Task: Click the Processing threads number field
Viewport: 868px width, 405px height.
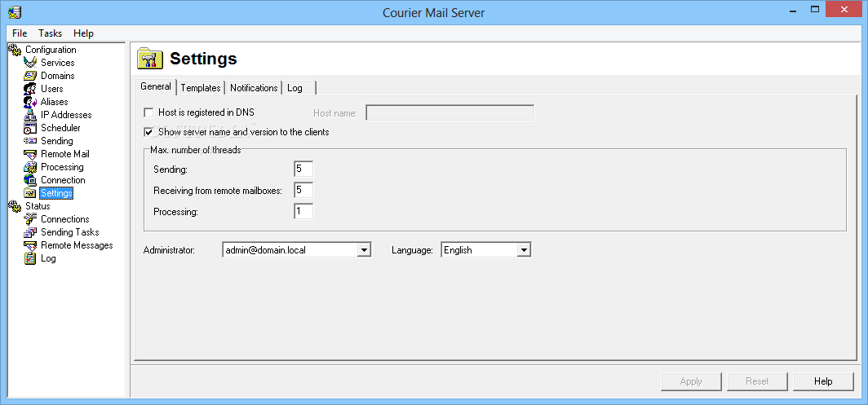Action: 303,211
